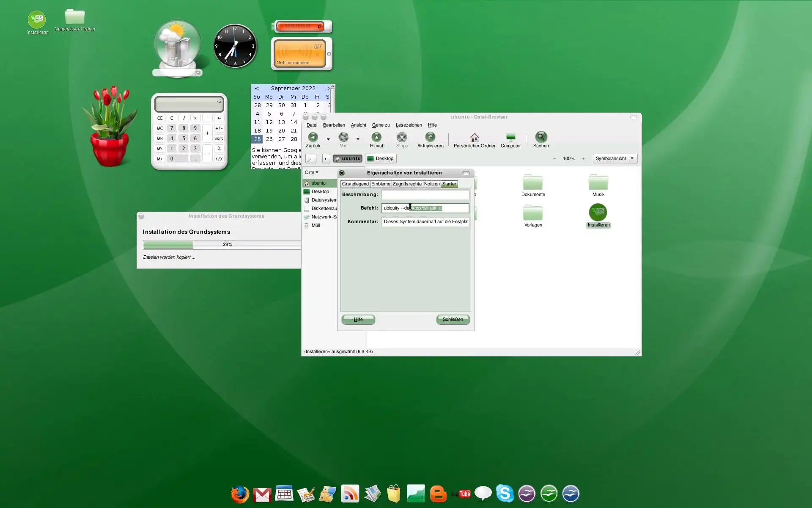Toggle text location bar pencil button

[311, 159]
